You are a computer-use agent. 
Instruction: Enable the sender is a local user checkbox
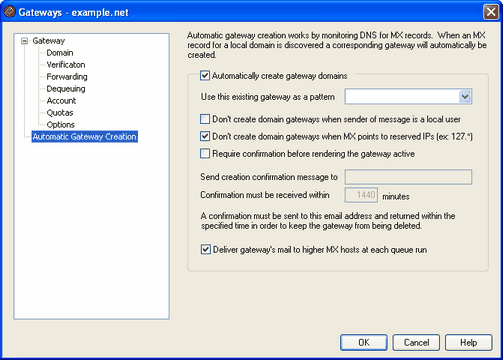click(205, 119)
